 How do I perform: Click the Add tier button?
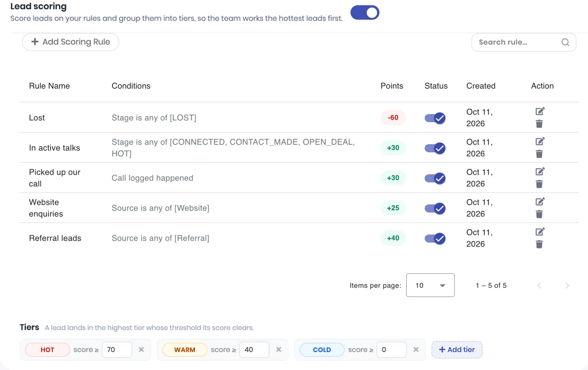(x=457, y=349)
